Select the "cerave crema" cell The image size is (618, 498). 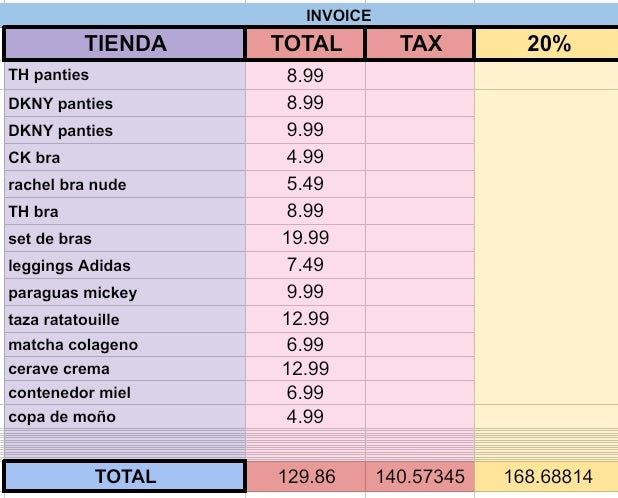click(x=125, y=369)
